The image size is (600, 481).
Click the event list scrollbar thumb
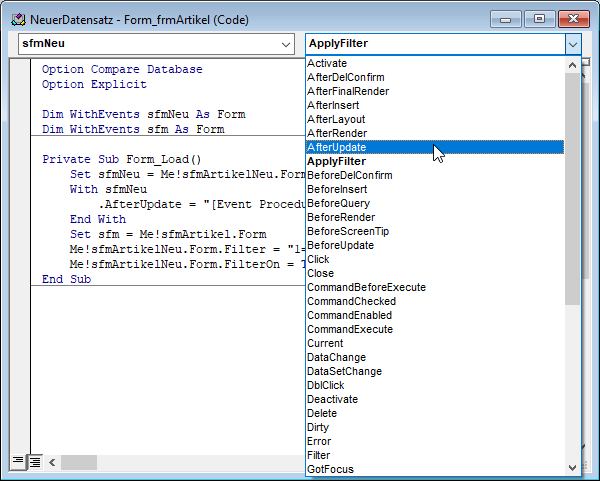[572, 189]
